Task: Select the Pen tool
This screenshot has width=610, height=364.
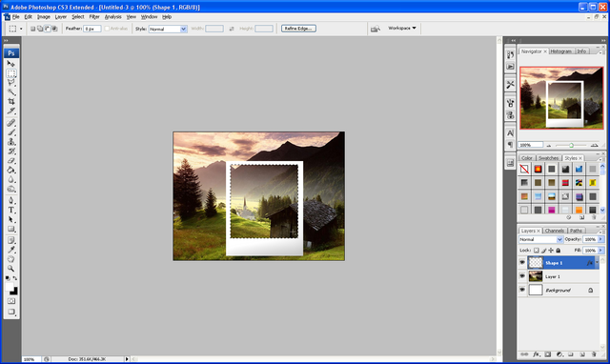Action: click(10, 201)
